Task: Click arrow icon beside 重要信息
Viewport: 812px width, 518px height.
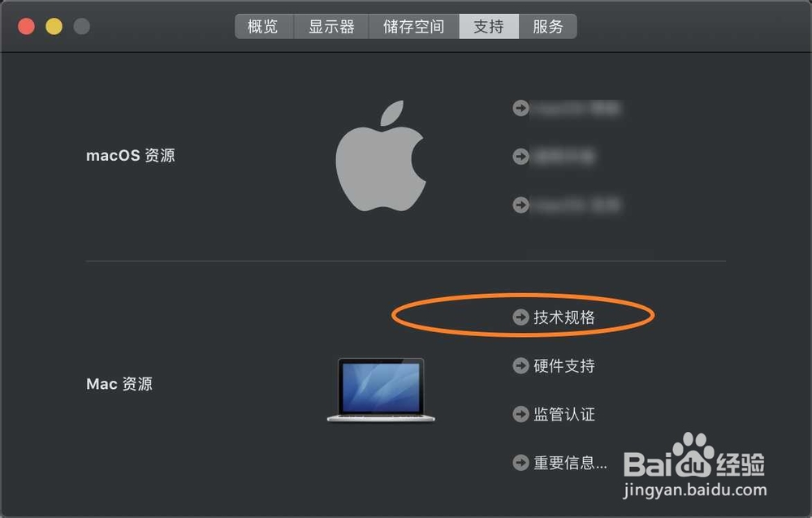Action: (x=520, y=462)
